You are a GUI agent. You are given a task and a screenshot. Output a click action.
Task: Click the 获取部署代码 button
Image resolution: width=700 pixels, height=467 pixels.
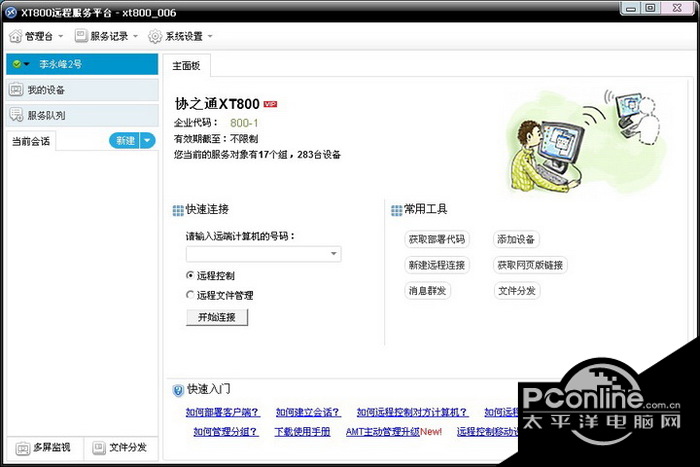pyautogui.click(x=436, y=240)
